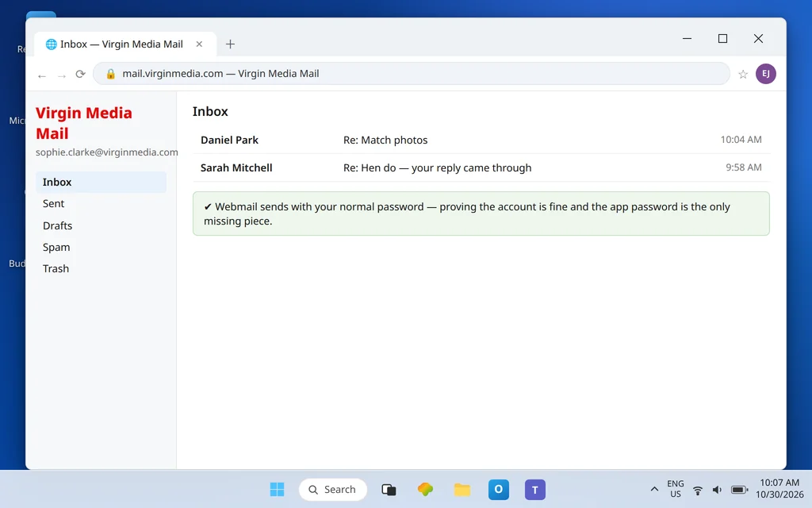Open Sarah Mitchell's Re: Hen do email
Viewport: 812px width, 508px height.
[481, 167]
